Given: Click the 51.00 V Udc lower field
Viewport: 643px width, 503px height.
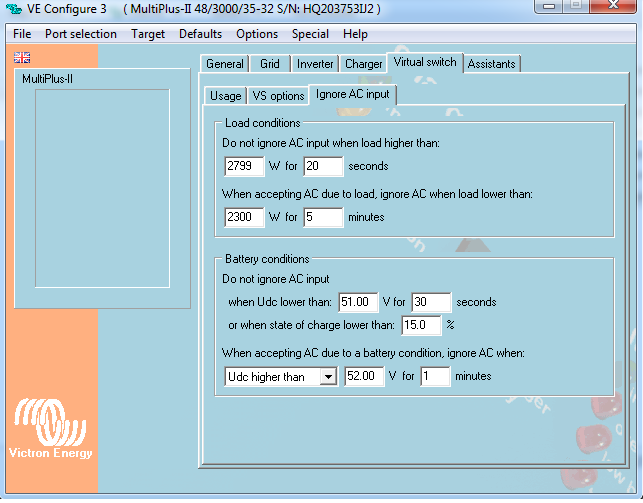Looking at the screenshot, I should (x=357, y=302).
